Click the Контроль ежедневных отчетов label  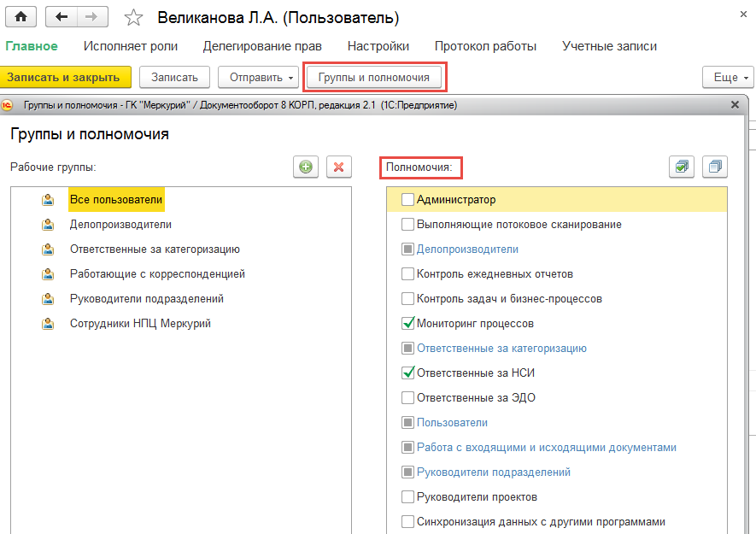tap(495, 274)
